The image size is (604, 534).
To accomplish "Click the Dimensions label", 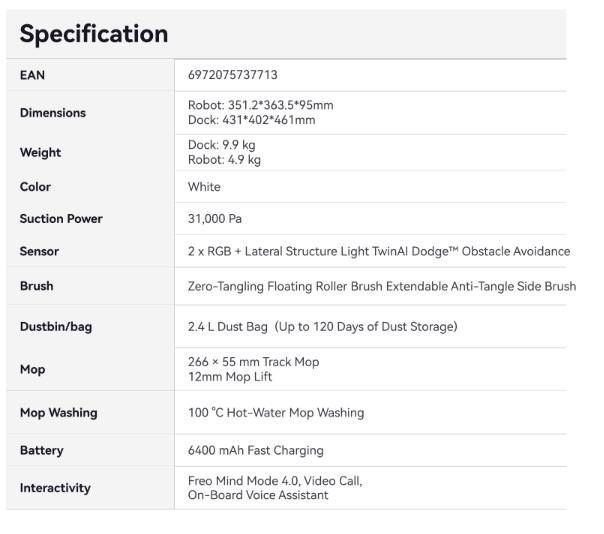I will (53, 113).
